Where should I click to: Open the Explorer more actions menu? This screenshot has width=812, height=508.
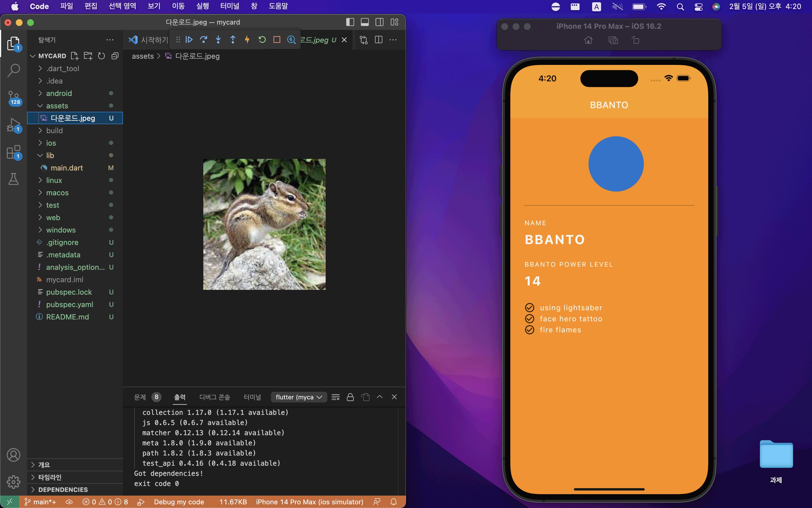coord(110,40)
